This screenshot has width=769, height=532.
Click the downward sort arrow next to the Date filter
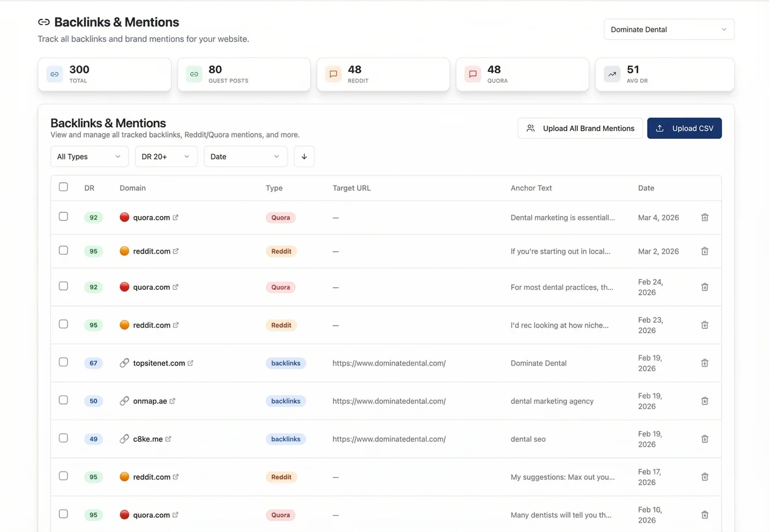tap(304, 156)
